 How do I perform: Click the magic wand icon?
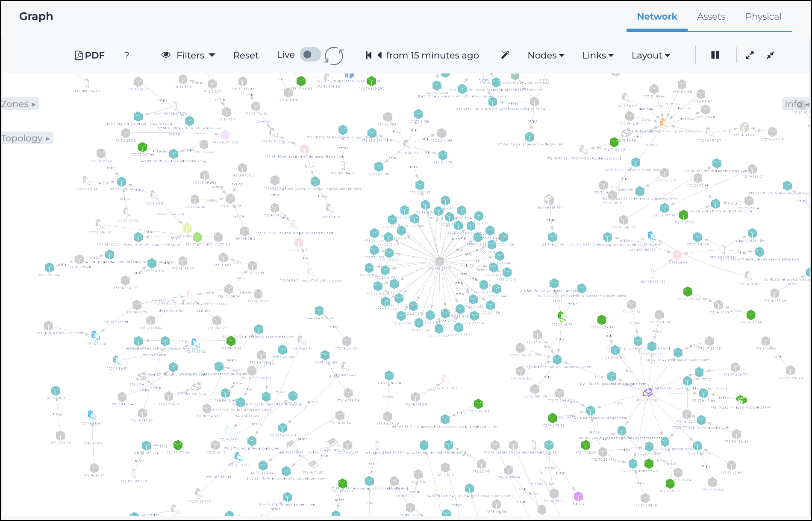click(505, 55)
